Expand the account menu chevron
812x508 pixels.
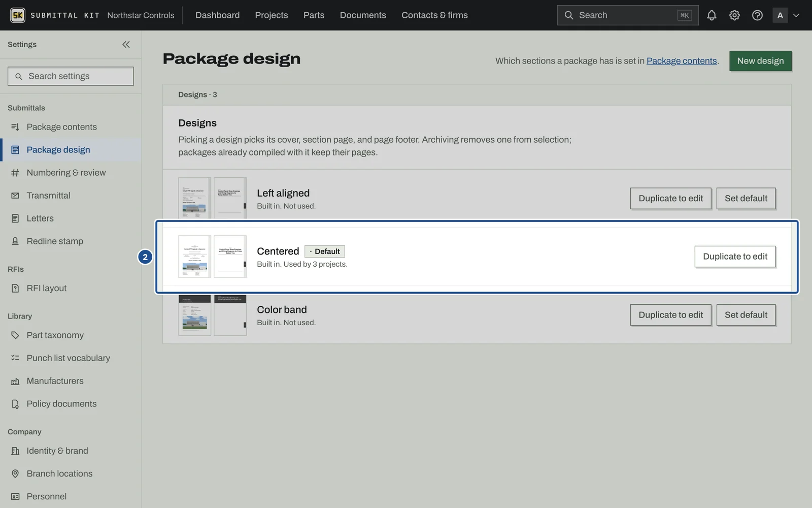coord(796,15)
